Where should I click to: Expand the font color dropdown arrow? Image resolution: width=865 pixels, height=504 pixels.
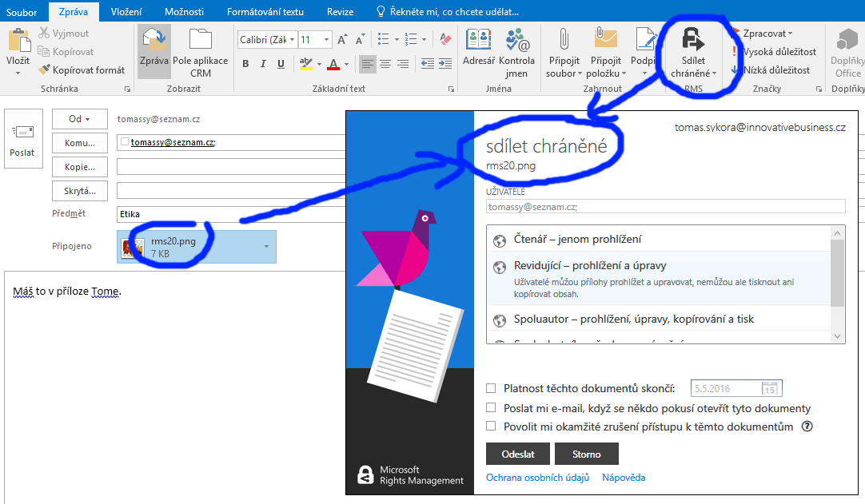point(346,65)
